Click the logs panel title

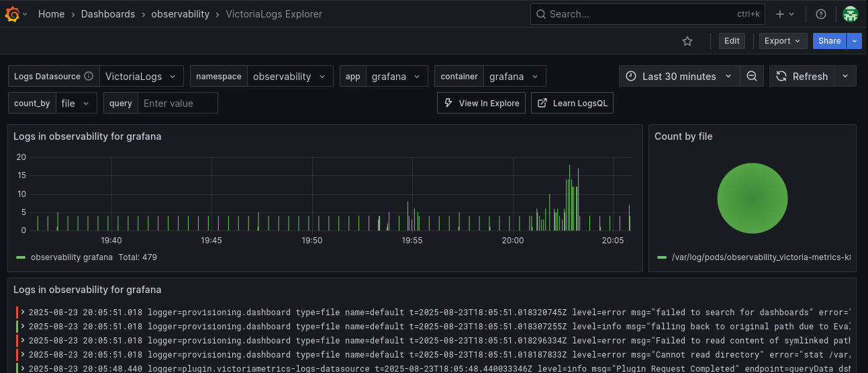(x=87, y=290)
